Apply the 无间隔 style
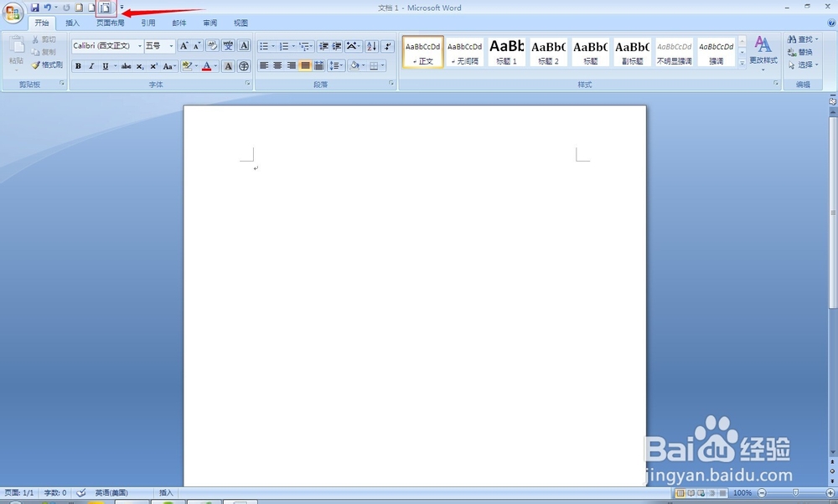Image resolution: width=838 pixels, height=504 pixels. pyautogui.click(x=464, y=52)
